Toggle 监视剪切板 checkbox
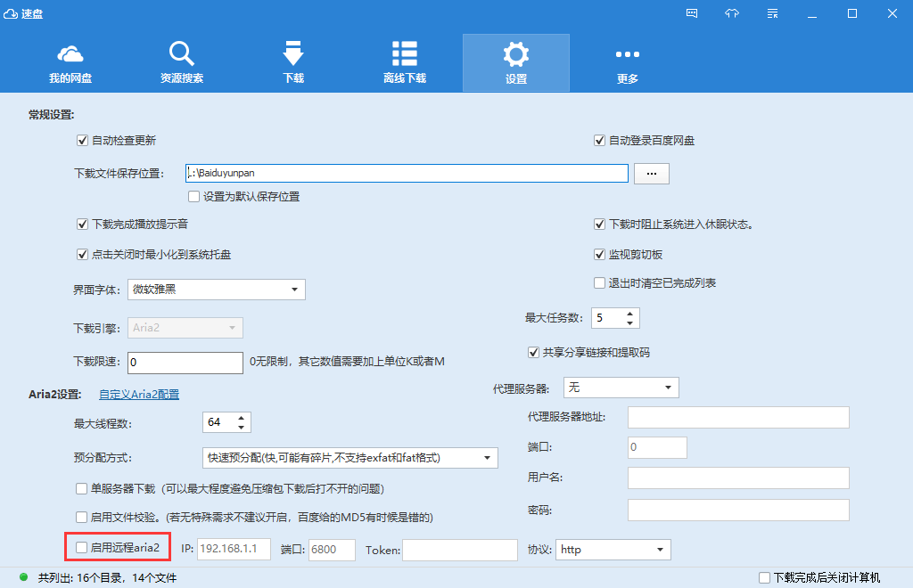Viewport: 913px width, 588px height. 599,254
